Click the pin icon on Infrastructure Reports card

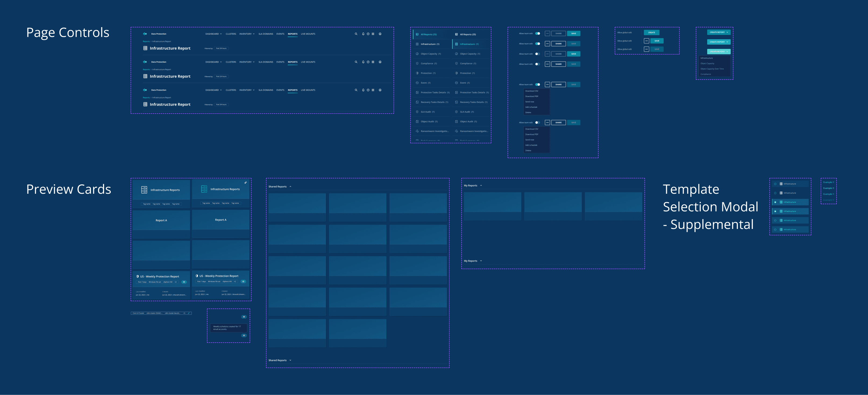click(246, 182)
